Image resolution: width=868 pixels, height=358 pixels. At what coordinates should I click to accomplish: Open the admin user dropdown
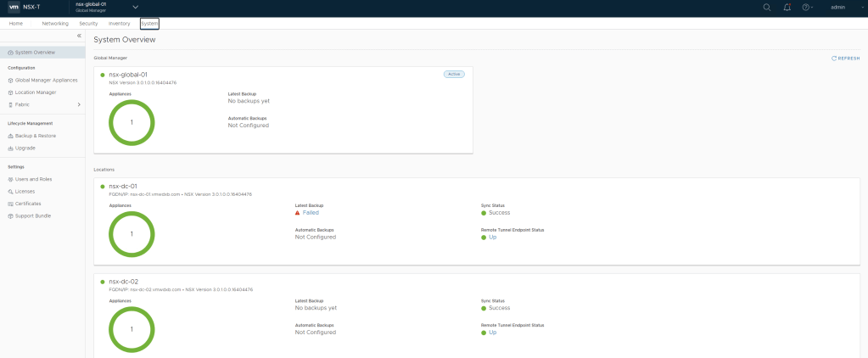[x=838, y=7]
